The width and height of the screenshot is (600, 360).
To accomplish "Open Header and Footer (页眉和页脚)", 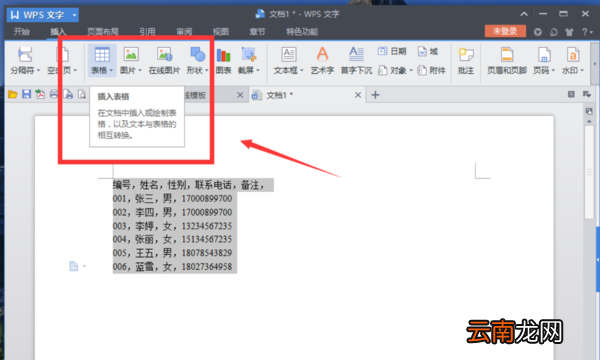I will tap(507, 60).
